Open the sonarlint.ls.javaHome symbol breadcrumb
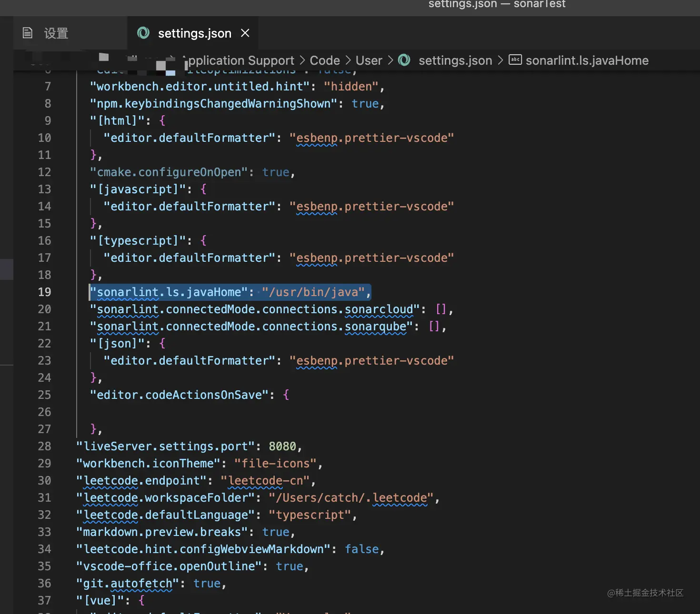700x614 pixels. [x=587, y=60]
